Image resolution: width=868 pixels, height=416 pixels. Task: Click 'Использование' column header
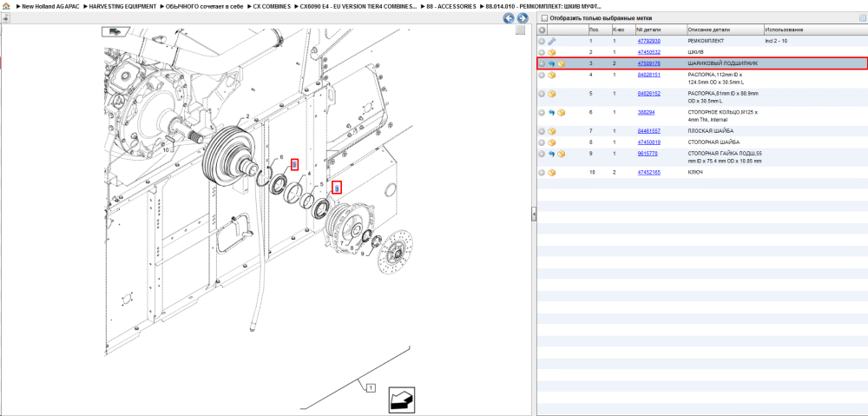(815, 30)
